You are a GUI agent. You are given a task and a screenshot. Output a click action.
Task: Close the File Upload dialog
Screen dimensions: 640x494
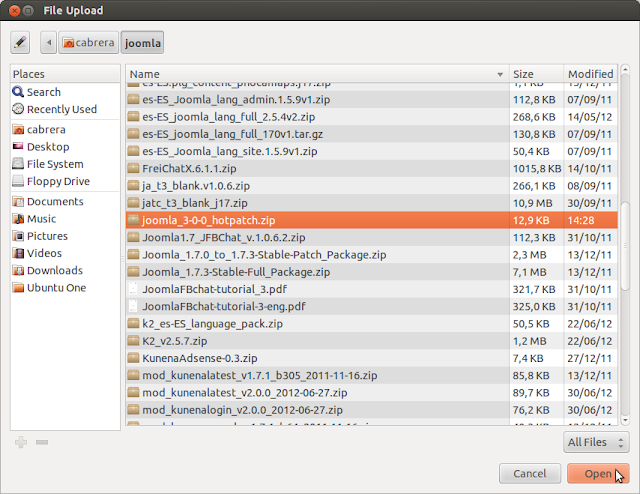pos(14,10)
